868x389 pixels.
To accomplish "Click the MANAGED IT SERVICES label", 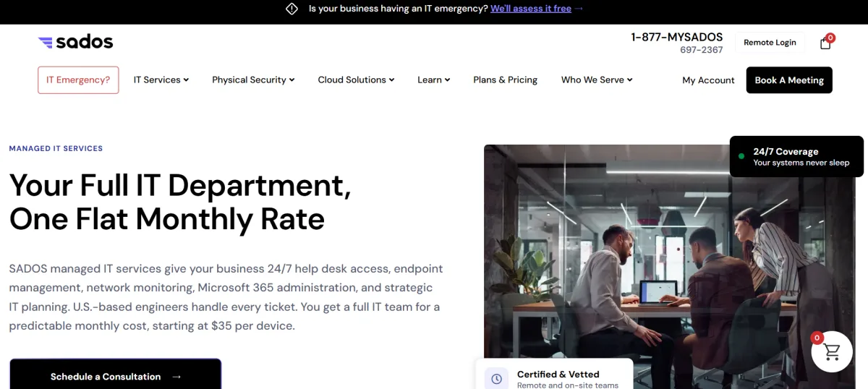I will coord(56,148).
